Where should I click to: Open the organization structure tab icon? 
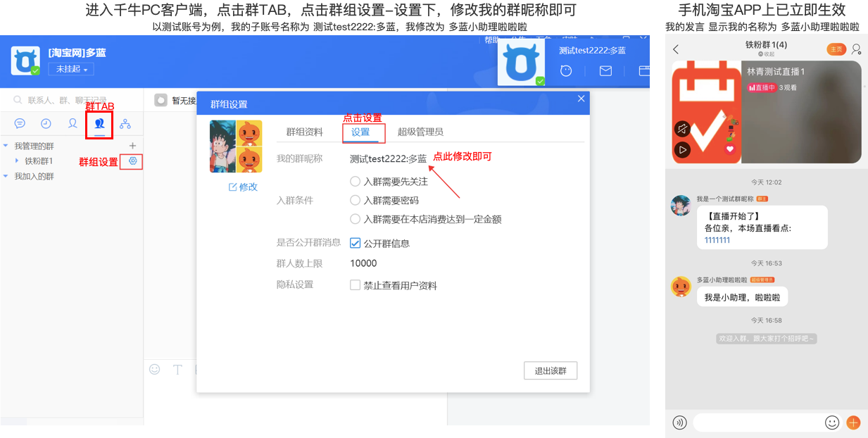click(x=125, y=123)
